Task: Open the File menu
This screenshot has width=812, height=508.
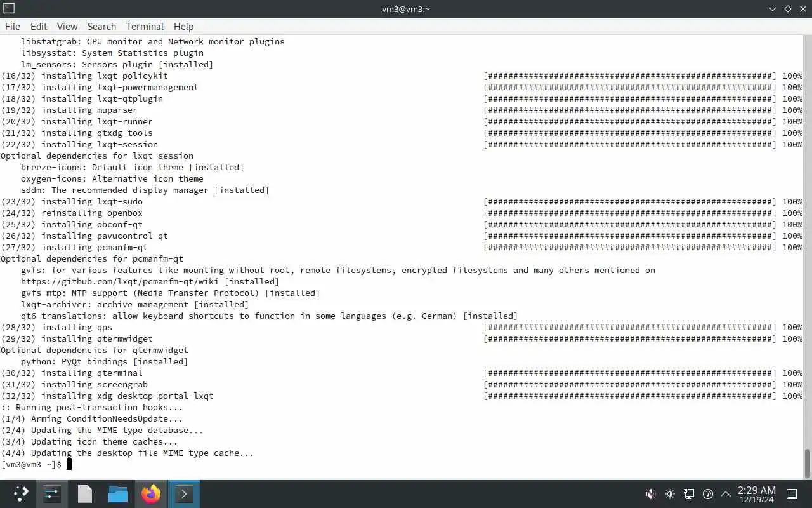Action: [13, 26]
